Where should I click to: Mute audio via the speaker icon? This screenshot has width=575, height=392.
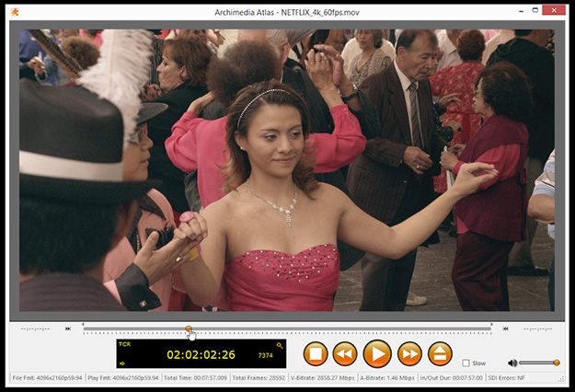(512, 363)
